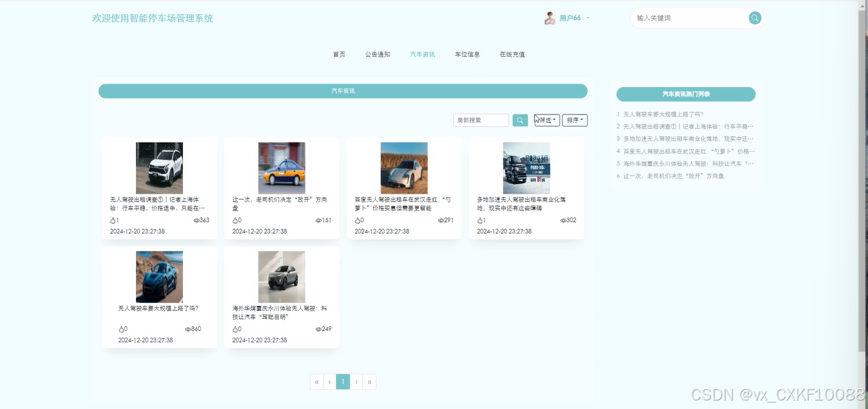The height and width of the screenshot is (409, 868).
Task: Click the eye icon beside 302 views
Action: (x=563, y=221)
